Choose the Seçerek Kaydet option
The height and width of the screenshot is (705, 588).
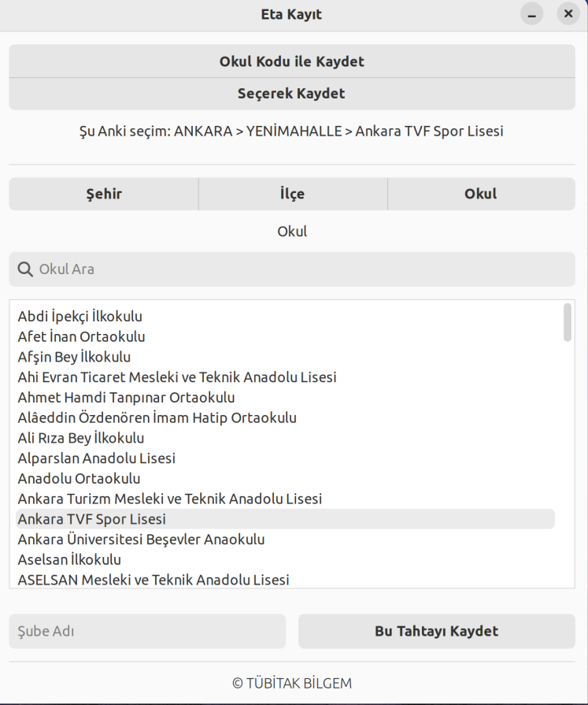(291, 94)
